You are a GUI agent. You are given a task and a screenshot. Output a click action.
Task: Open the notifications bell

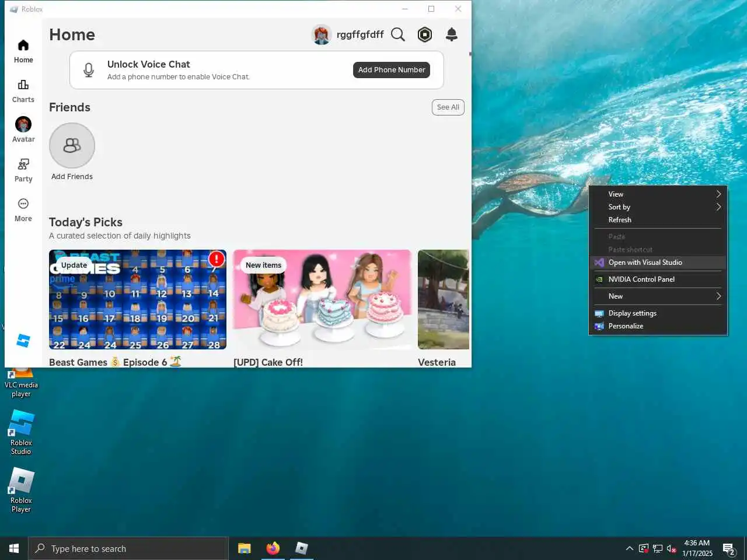coord(452,35)
